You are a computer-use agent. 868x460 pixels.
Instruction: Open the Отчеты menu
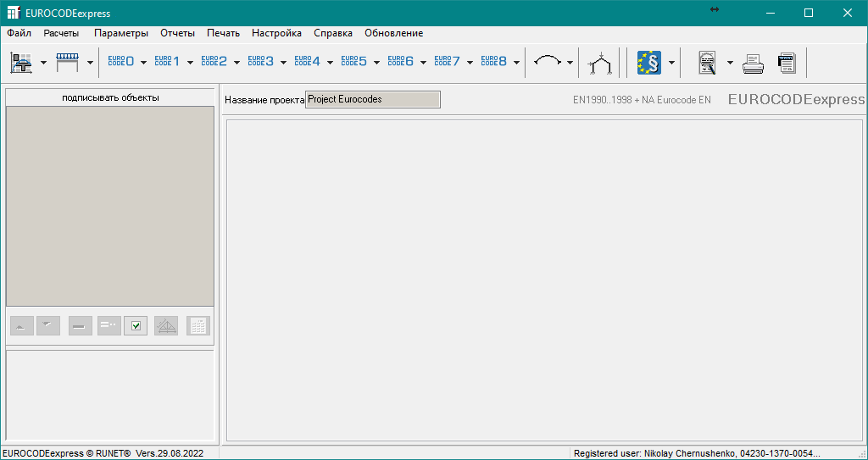(178, 33)
